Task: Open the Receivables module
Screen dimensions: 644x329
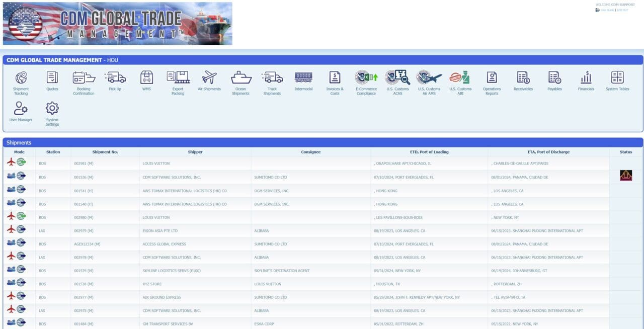Action: pos(523,81)
